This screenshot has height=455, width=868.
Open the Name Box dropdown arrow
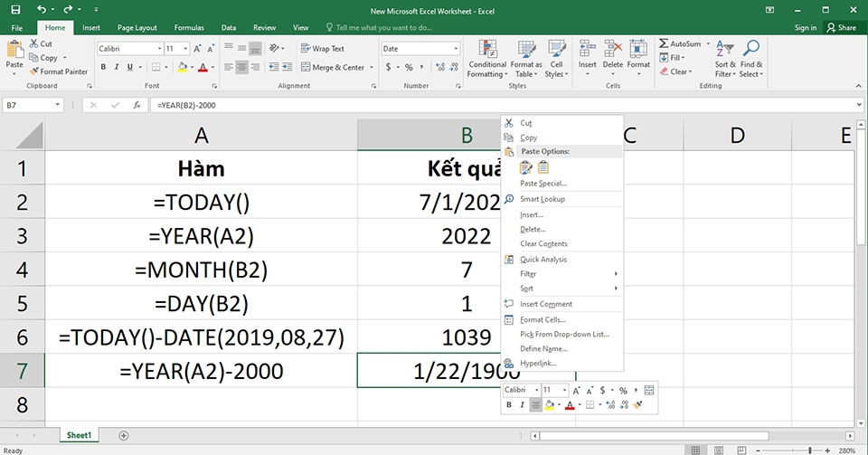tap(57, 105)
